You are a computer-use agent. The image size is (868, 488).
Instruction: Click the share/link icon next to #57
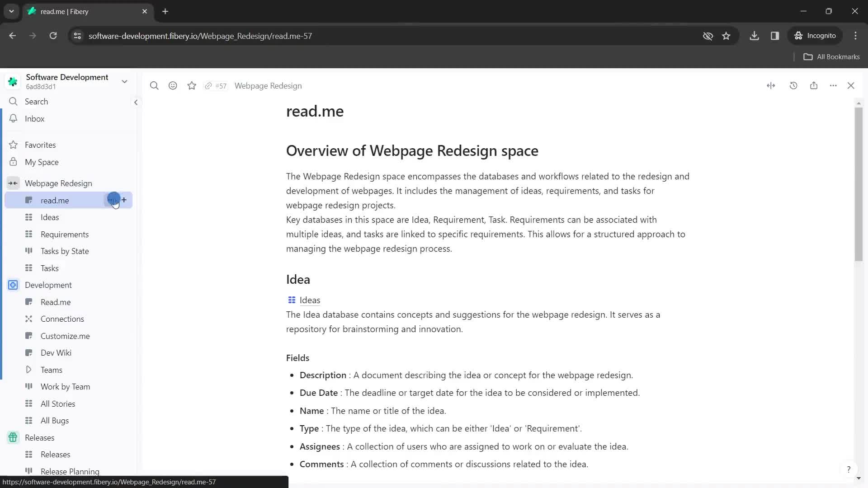click(209, 85)
